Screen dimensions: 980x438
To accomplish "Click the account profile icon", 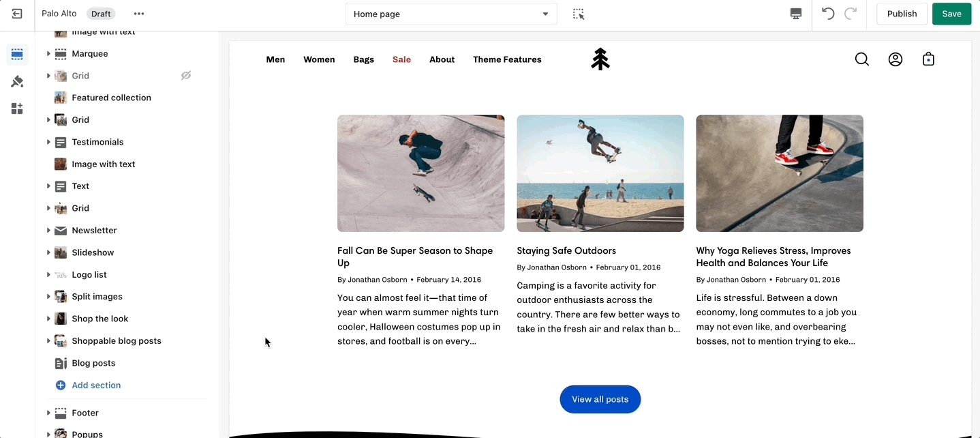I will 895,59.
